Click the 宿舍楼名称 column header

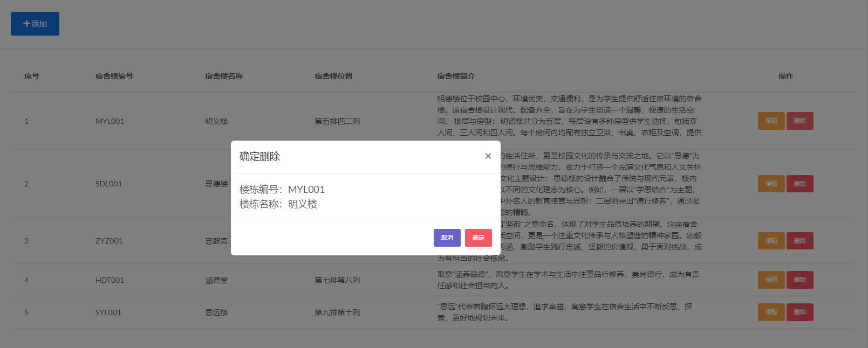click(224, 76)
